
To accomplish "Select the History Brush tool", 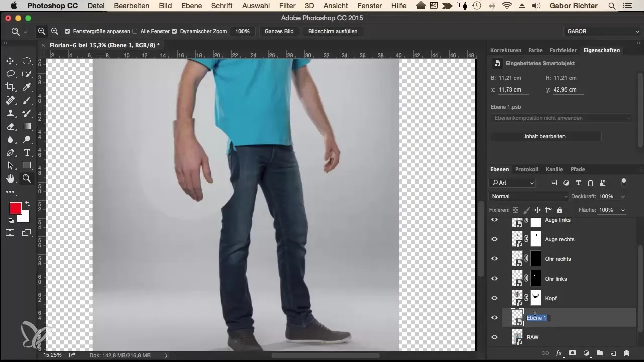I will [27, 114].
